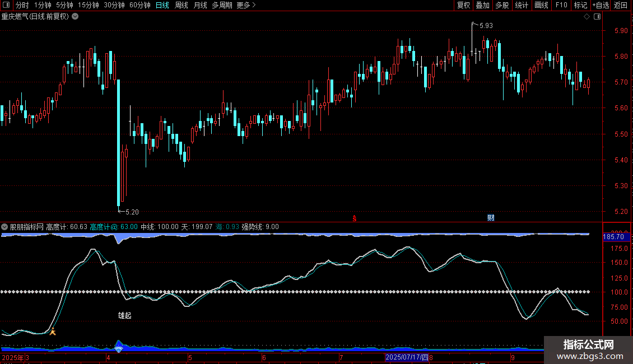633x364 pixels.
Task: Toggle the 复权 price adjustment
Action: point(463,5)
